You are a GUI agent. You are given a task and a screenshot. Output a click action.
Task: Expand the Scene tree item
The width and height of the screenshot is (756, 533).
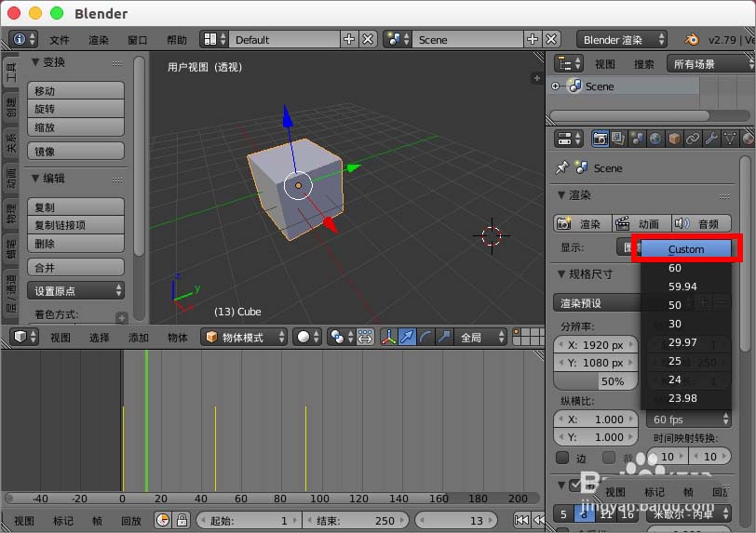tap(556, 87)
